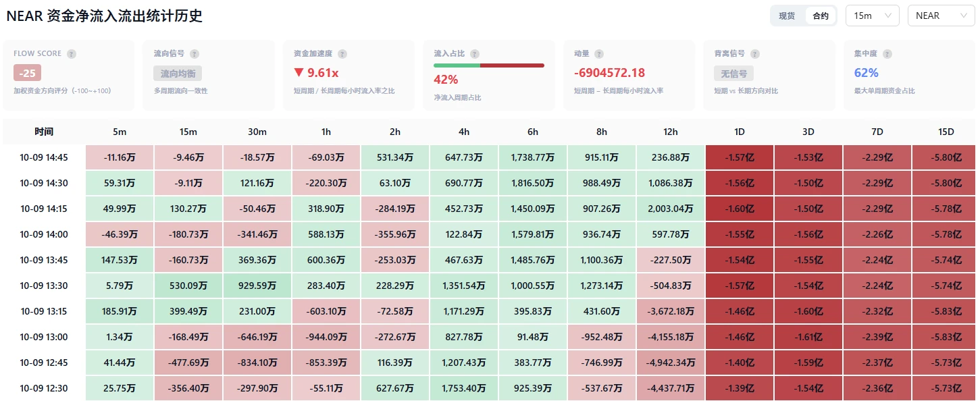Select the 10-09 13:30 time row label
This screenshot has height=401, width=980.
click(44, 286)
